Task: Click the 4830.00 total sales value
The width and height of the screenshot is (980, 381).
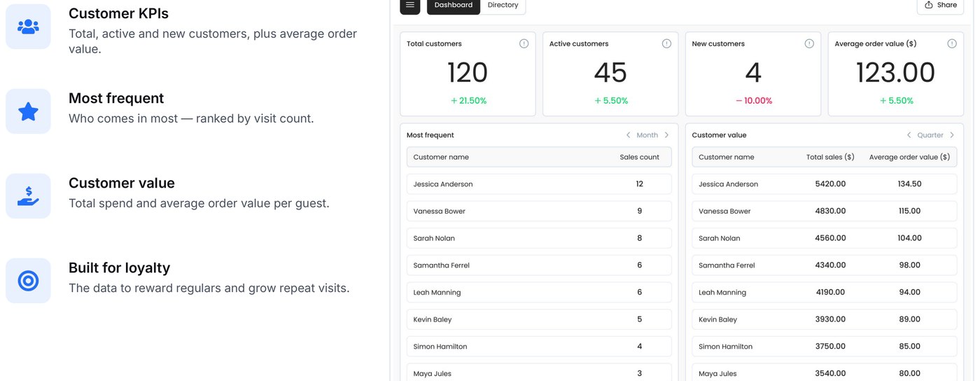Action: (x=830, y=211)
